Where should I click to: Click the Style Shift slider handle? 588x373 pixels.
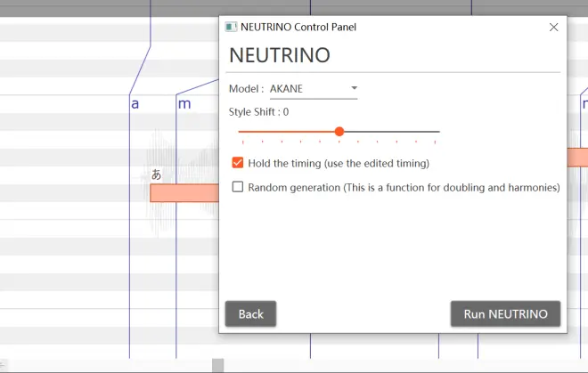tap(339, 132)
